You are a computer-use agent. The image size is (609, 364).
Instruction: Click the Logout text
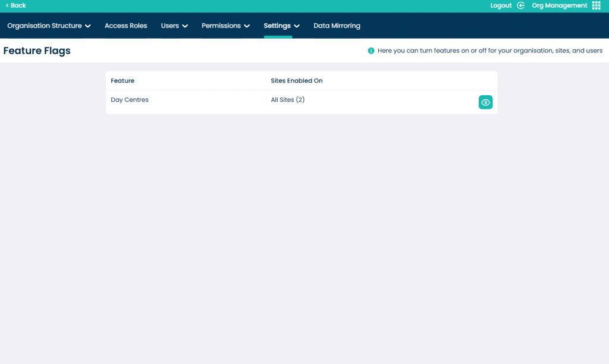[501, 5]
